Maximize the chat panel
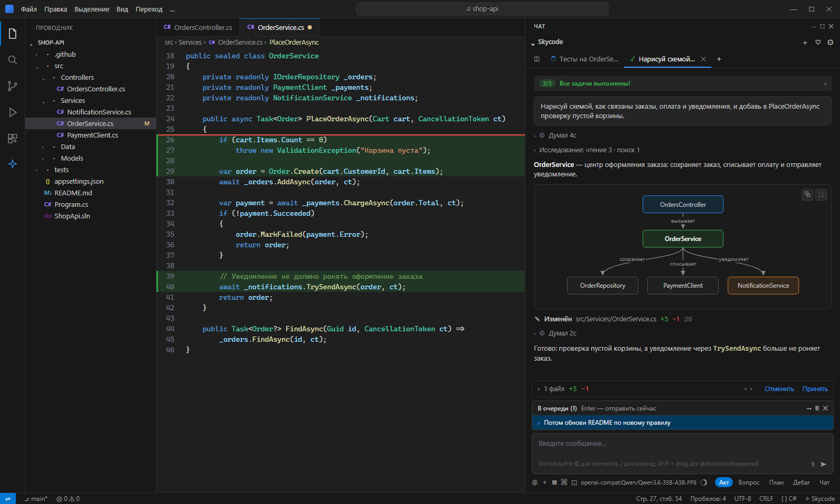840x504 pixels. point(822,26)
